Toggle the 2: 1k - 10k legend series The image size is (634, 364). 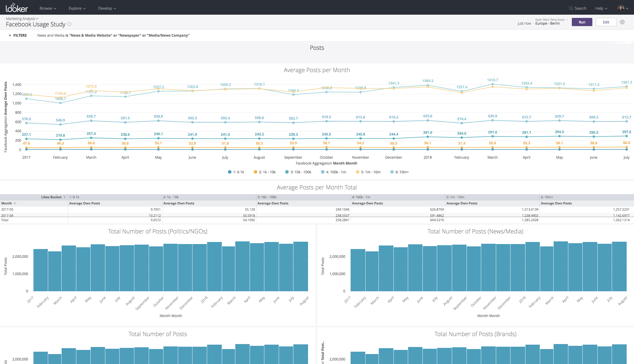point(265,172)
